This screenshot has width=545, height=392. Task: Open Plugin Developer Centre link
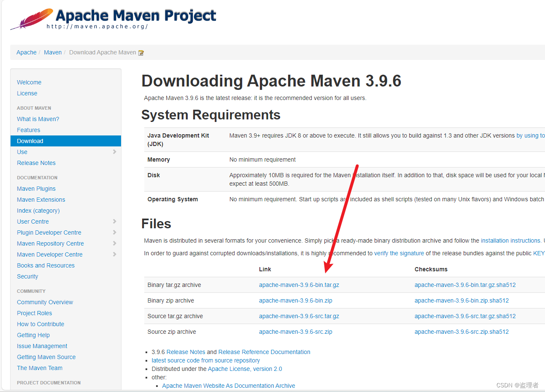pos(49,232)
